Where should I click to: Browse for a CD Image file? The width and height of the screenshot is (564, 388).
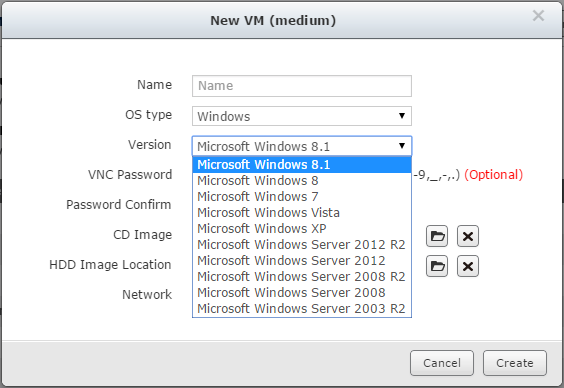(x=437, y=236)
